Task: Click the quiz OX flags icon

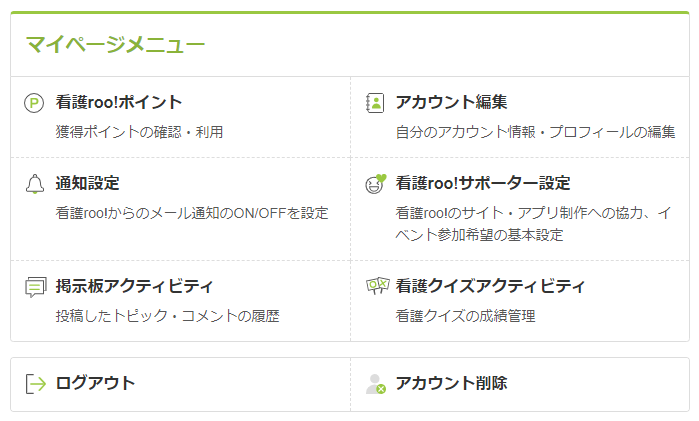Action: point(377,286)
